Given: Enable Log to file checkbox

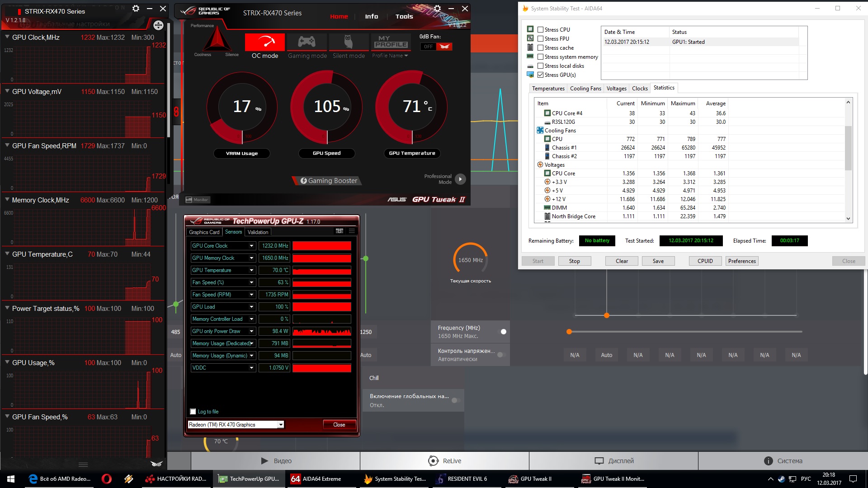Looking at the screenshot, I should [193, 412].
